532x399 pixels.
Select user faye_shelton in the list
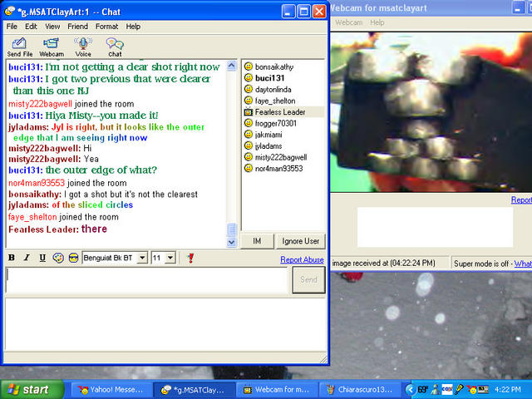click(275, 101)
